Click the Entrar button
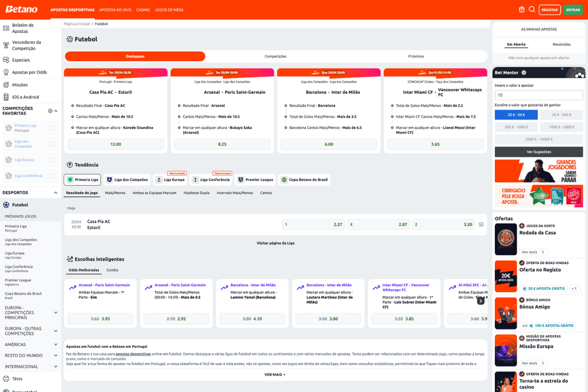588x392 pixels. pyautogui.click(x=573, y=10)
